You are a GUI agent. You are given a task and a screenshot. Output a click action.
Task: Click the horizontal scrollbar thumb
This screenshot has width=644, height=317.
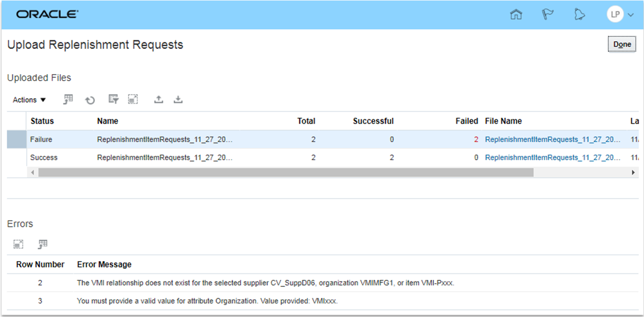tap(286, 172)
